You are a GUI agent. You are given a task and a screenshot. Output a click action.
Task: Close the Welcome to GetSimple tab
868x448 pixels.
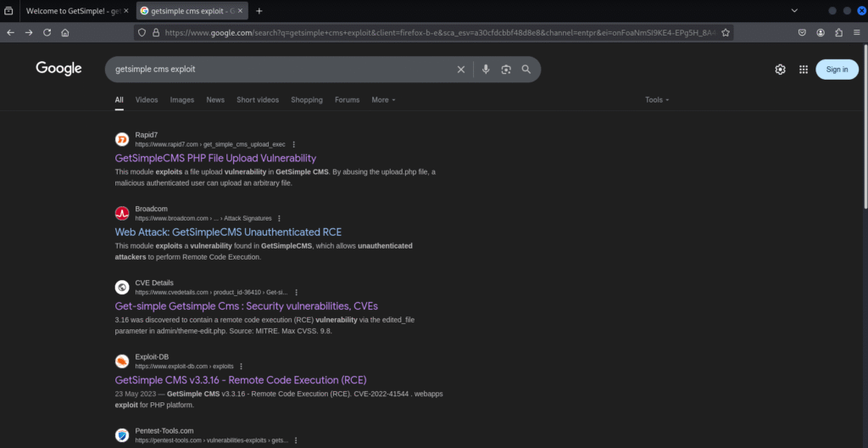pyautogui.click(x=125, y=10)
